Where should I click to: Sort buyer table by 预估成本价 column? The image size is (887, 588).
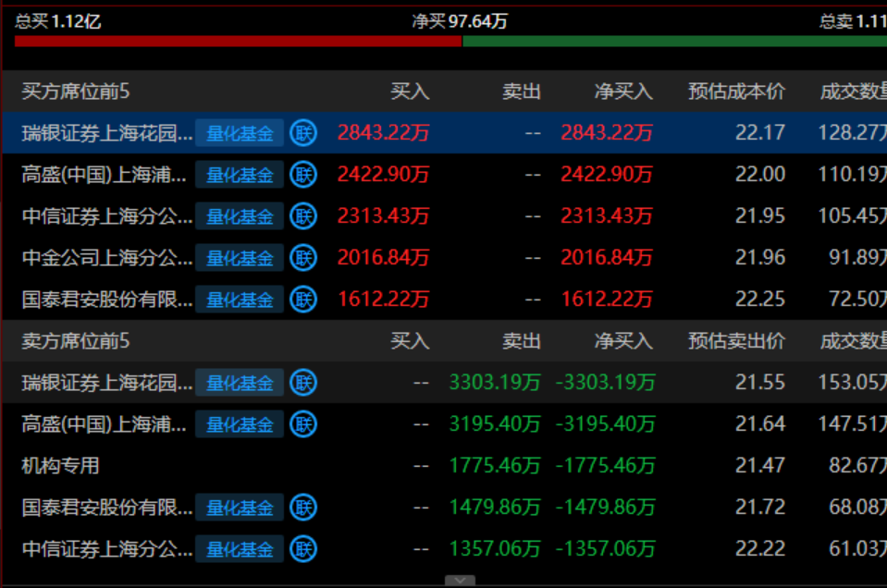coord(736,91)
